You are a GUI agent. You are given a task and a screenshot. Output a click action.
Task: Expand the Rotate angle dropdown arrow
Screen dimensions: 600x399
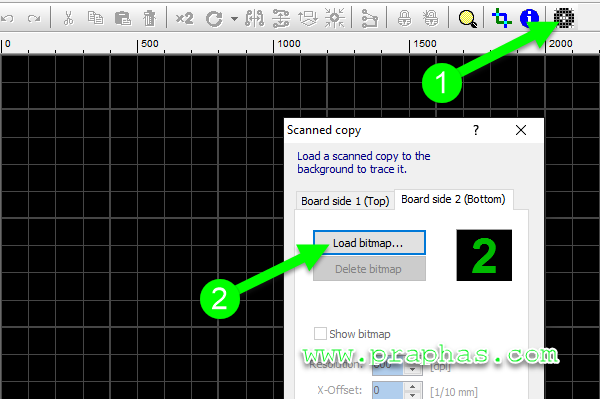pos(234,18)
